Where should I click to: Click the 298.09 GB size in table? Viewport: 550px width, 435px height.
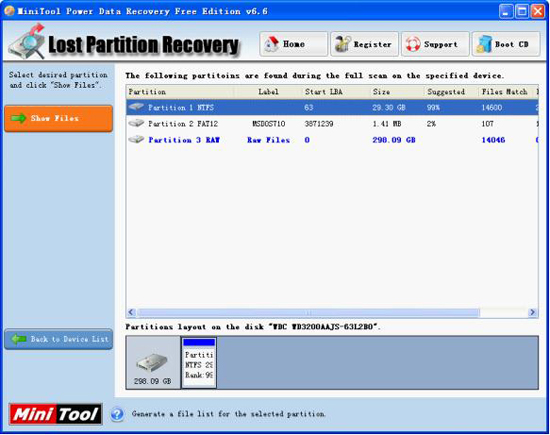point(394,140)
